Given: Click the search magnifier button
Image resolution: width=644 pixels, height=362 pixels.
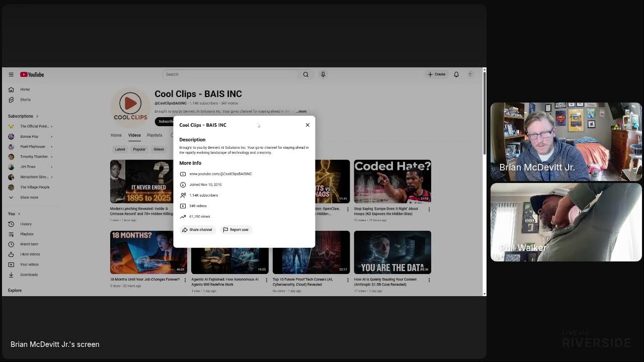Looking at the screenshot, I should pyautogui.click(x=306, y=74).
